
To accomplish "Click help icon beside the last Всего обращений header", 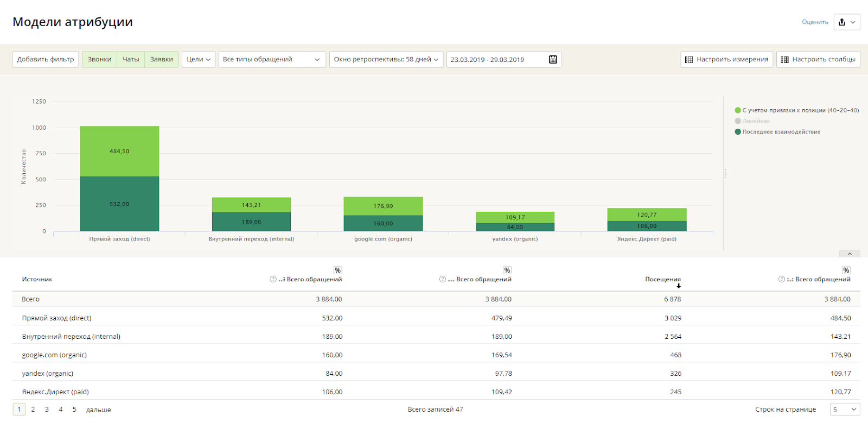I will click(x=782, y=279).
